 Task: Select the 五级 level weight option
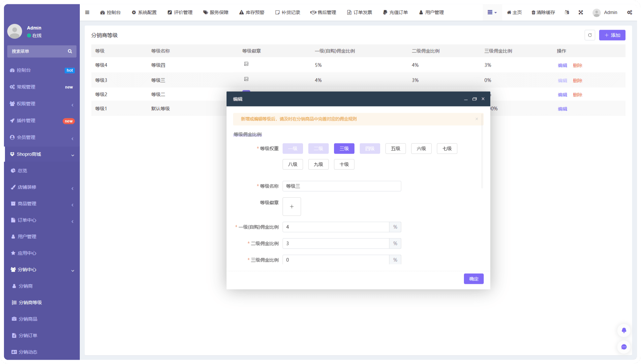[395, 149]
